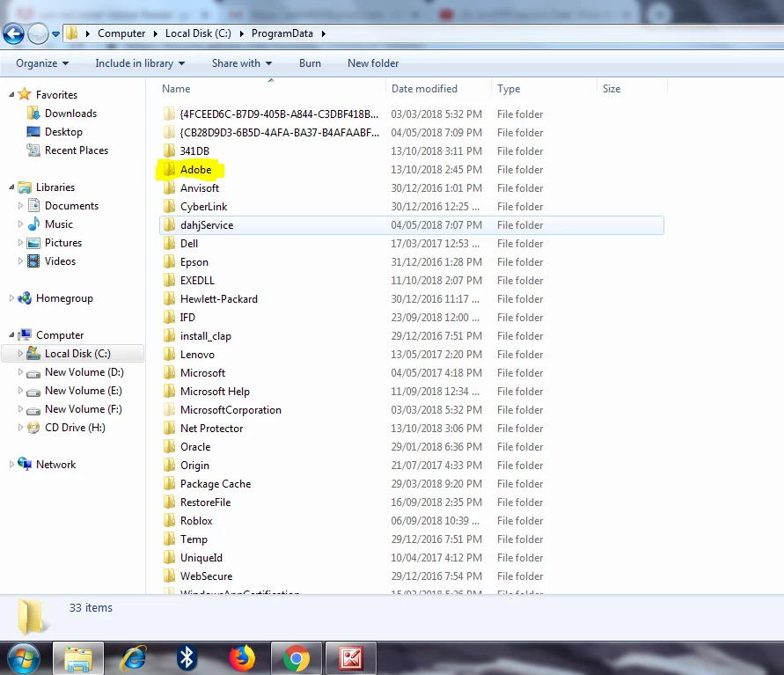The image size is (784, 675).
Task: Click the Documents library icon
Action: pos(33,206)
